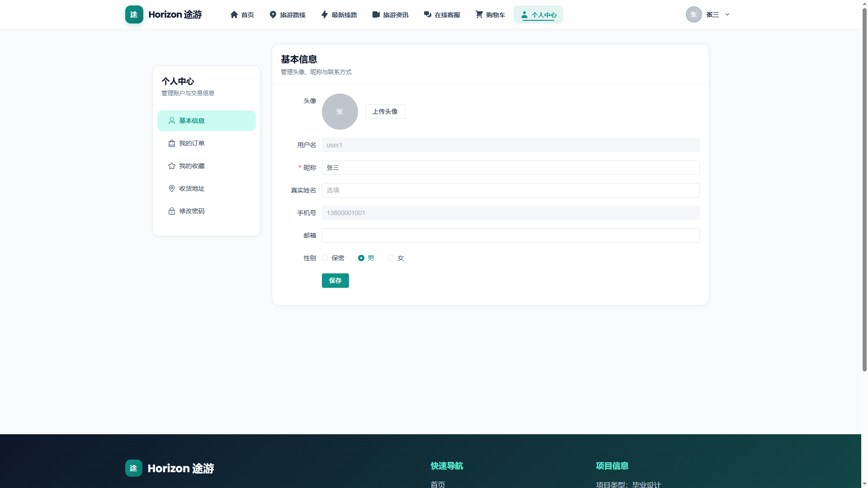The width and height of the screenshot is (868, 488).
Task: Click the location pin icon for 旅游路线
Action: tap(273, 14)
